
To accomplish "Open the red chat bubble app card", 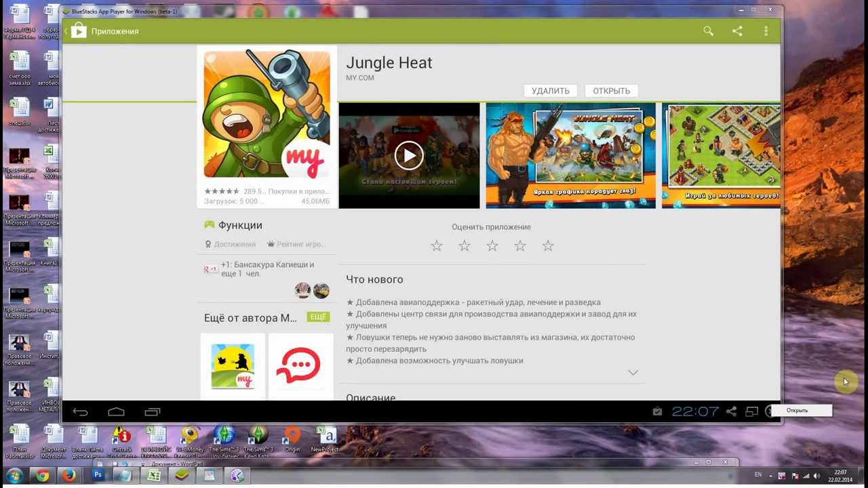I will (x=300, y=367).
